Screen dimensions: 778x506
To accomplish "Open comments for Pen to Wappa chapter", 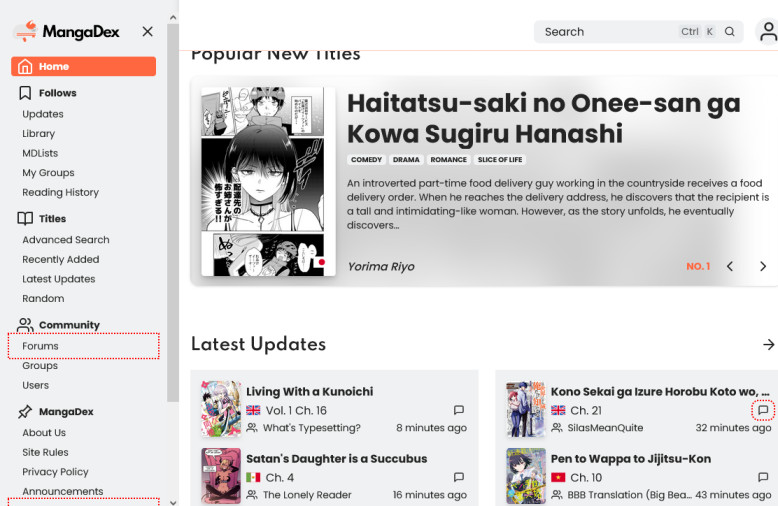I will pos(763,477).
